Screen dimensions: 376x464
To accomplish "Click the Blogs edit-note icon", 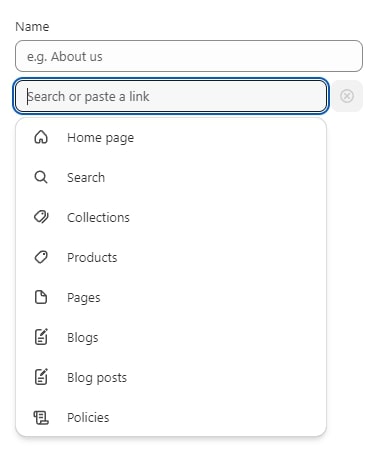I will click(41, 337).
